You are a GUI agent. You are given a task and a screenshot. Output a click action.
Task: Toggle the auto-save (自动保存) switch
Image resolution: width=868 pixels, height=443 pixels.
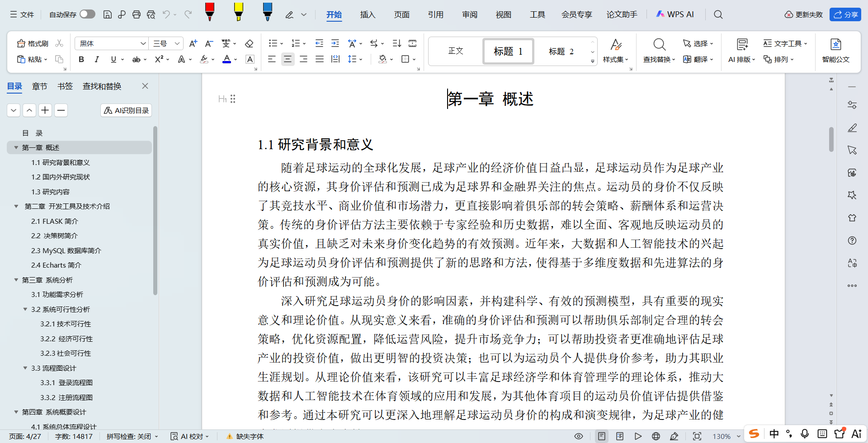87,14
